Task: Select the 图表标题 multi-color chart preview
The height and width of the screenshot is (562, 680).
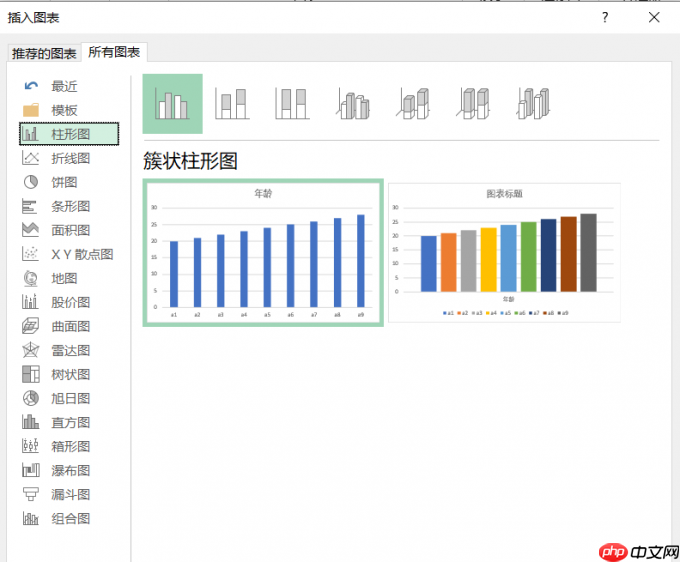Action: (504, 252)
